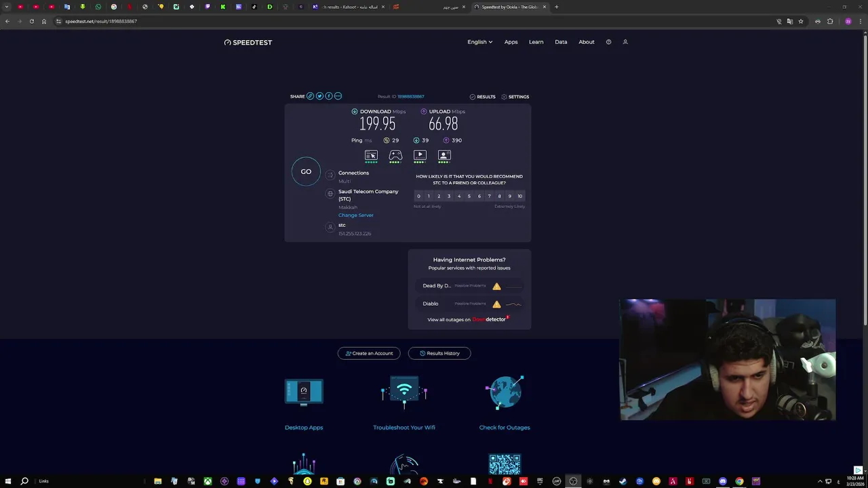Open Chrome from the taskbar
This screenshot has width=868, height=488.
(x=739, y=481)
